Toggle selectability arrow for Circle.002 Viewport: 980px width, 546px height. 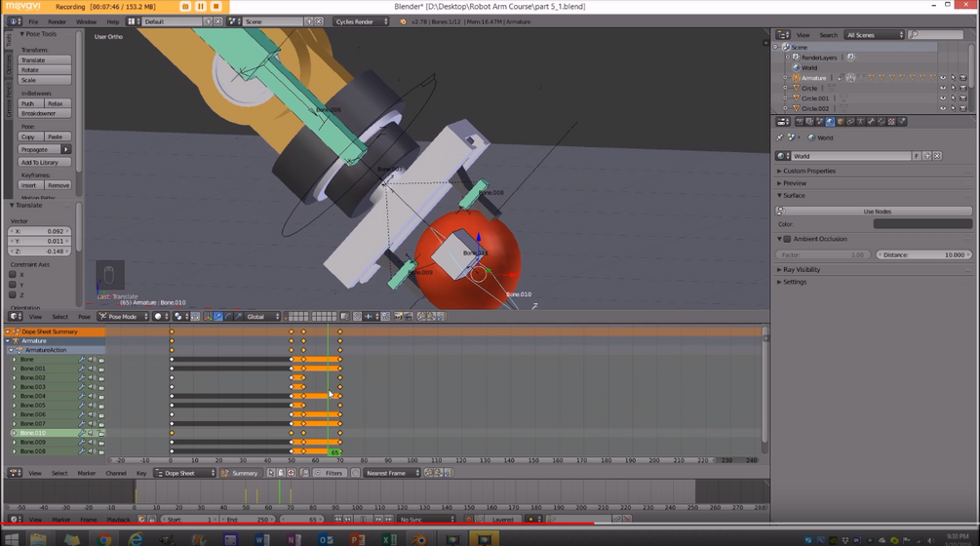953,108
